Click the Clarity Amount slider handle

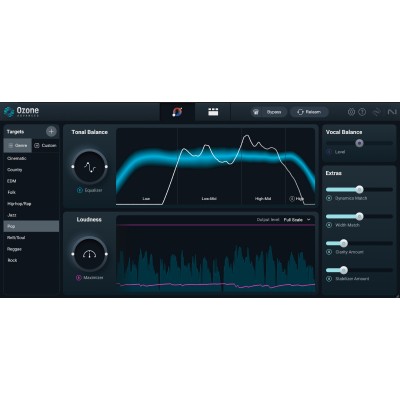coord(344,243)
